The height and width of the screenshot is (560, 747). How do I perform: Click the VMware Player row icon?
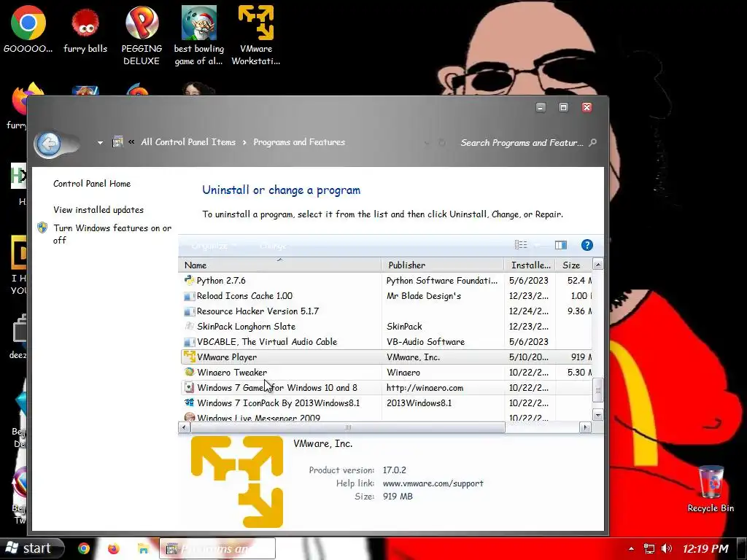(189, 357)
